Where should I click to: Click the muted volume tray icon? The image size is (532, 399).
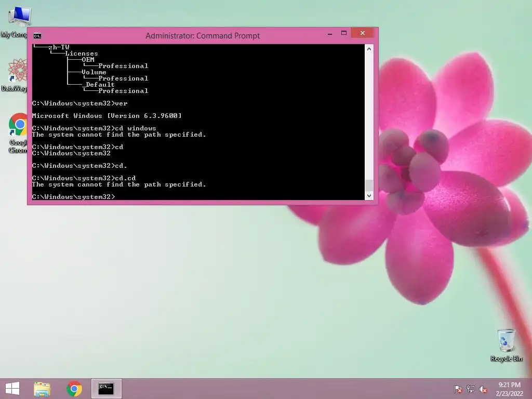click(x=483, y=389)
